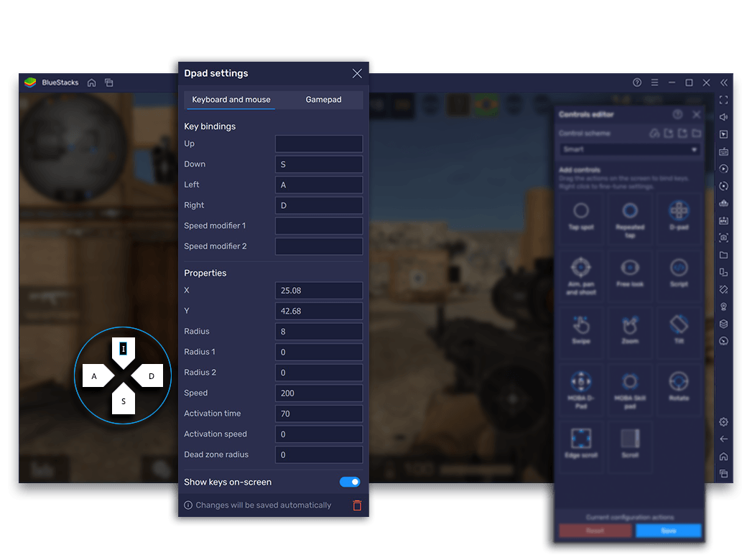The width and height of the screenshot is (747, 560).
Task: Click the Down key binding field
Action: tap(319, 164)
